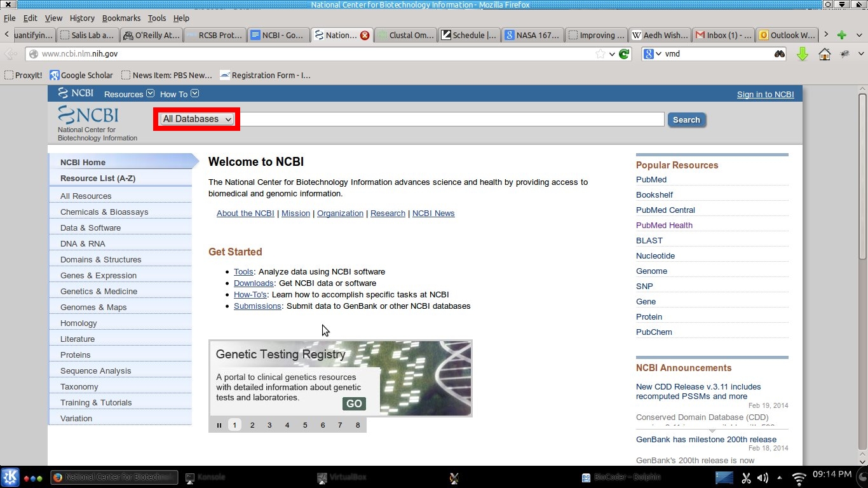Click the green downloads arrow icon
The height and width of the screenshot is (488, 868).
[802, 54]
